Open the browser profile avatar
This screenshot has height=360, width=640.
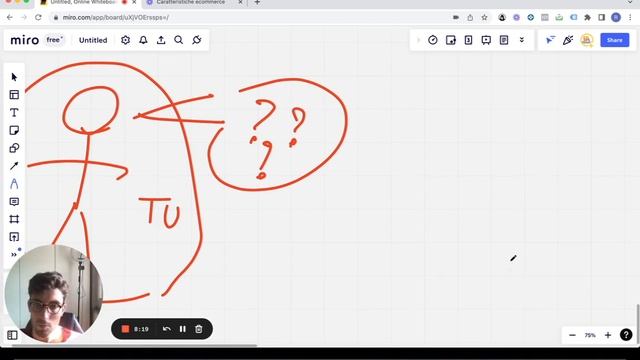(x=616, y=18)
